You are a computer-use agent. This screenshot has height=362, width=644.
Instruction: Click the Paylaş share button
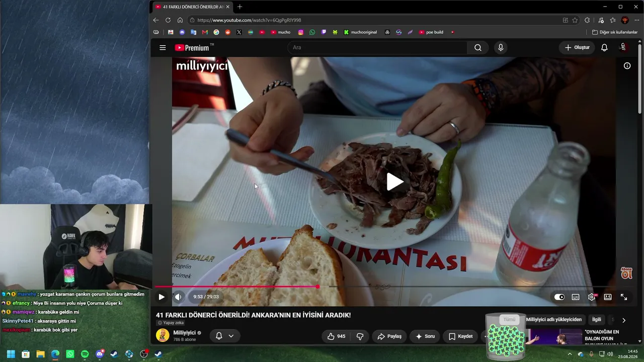[389, 336]
